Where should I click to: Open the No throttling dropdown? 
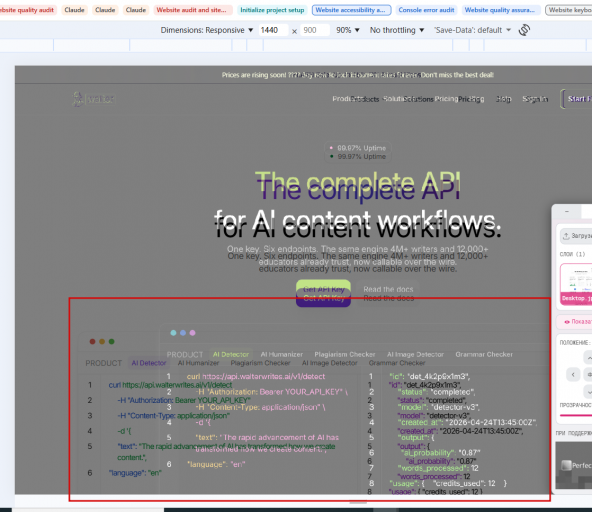pos(397,30)
